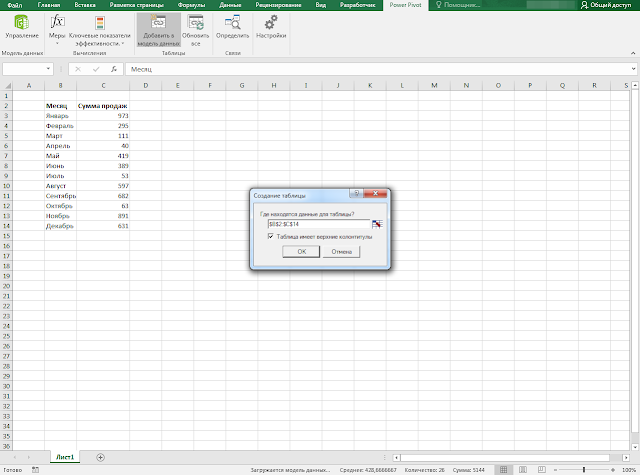Image resolution: width=640 pixels, height=475 pixels.
Task: Select the Декабрь cell
Action: [60, 226]
